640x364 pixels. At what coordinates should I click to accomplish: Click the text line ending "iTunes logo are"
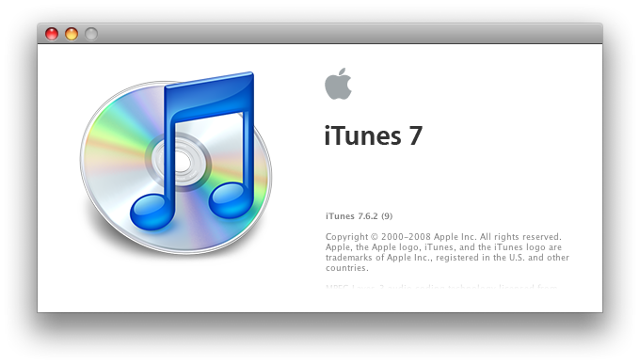click(x=443, y=247)
